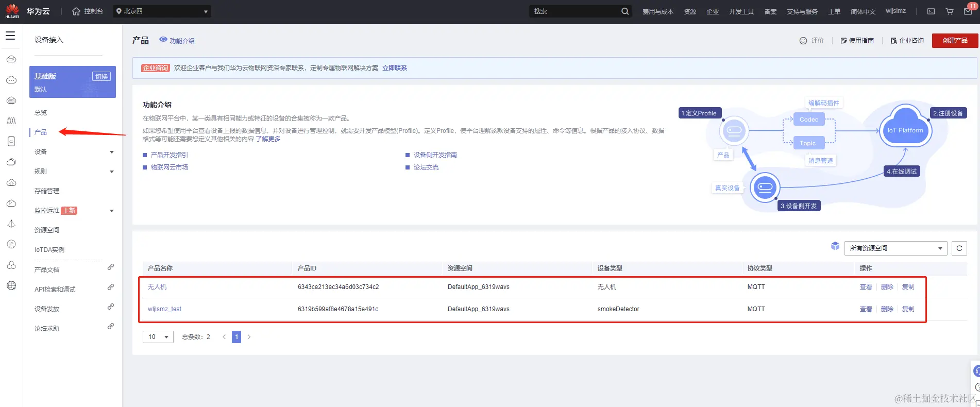Open product wljlsmz_test name link
Viewport: 980px width, 407px height.
point(164,309)
